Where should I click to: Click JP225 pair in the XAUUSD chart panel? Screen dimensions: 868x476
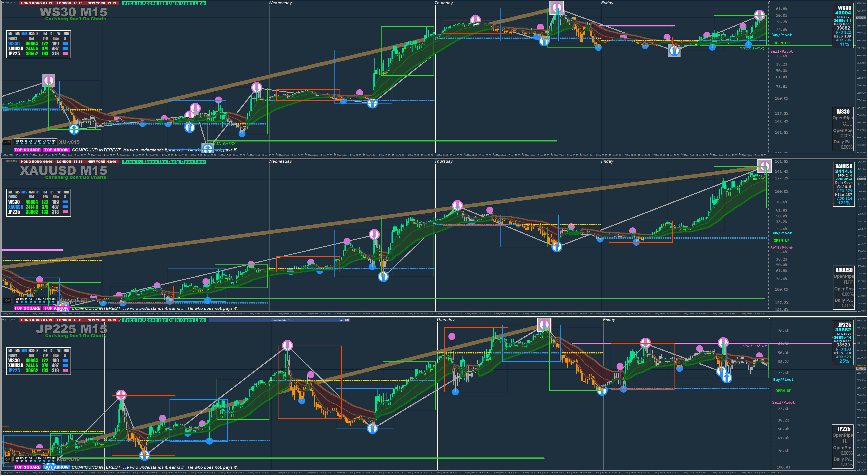click(x=14, y=212)
